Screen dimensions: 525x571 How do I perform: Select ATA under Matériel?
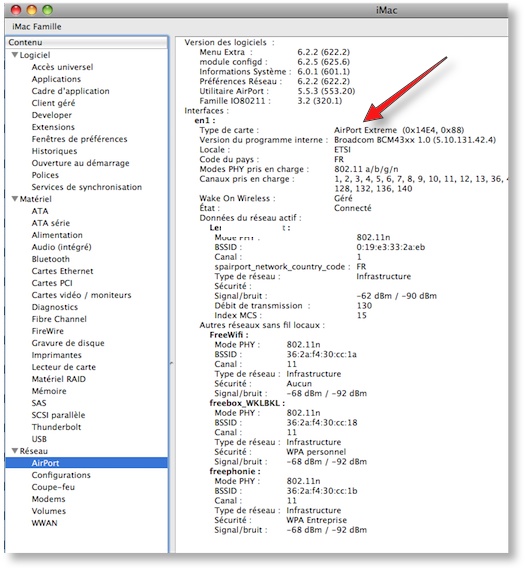[40, 211]
